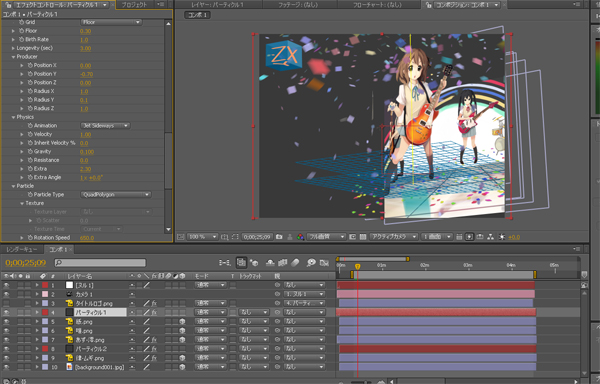Click the stopwatch next to Birth Rate
Screen dimensions: 600x384
(x=21, y=39)
